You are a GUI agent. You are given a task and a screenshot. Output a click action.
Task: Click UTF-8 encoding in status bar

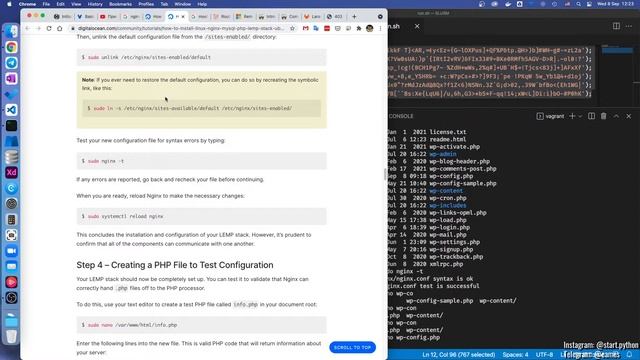(x=544, y=355)
